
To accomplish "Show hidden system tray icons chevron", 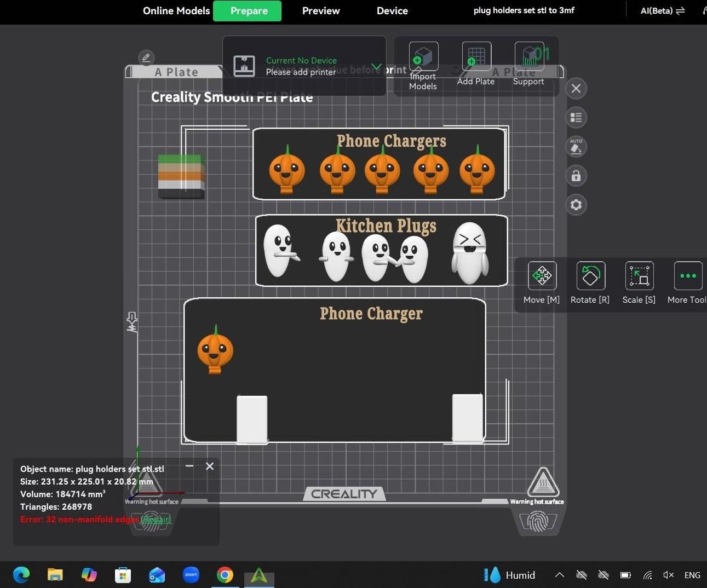I will click(x=559, y=575).
